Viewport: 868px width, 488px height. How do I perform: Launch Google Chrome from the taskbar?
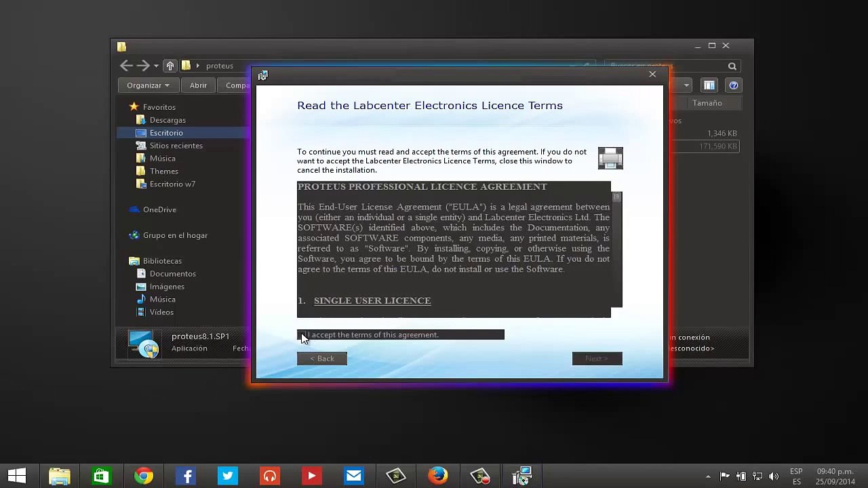[143, 476]
